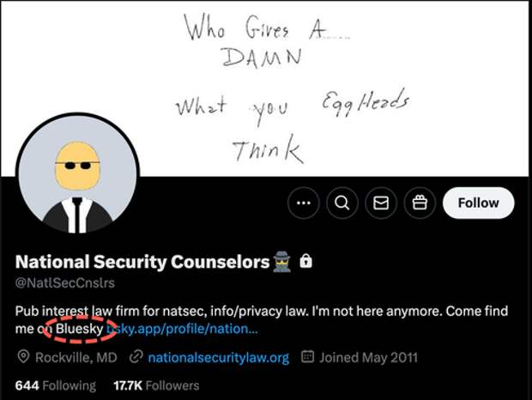532x400 pixels.
Task: Follow National Security Counselors
Action: point(479,203)
